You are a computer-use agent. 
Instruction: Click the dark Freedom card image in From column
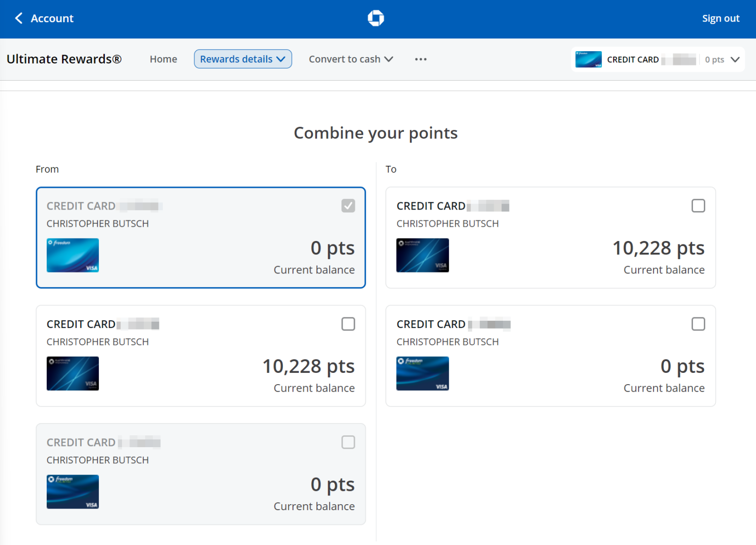point(73,491)
